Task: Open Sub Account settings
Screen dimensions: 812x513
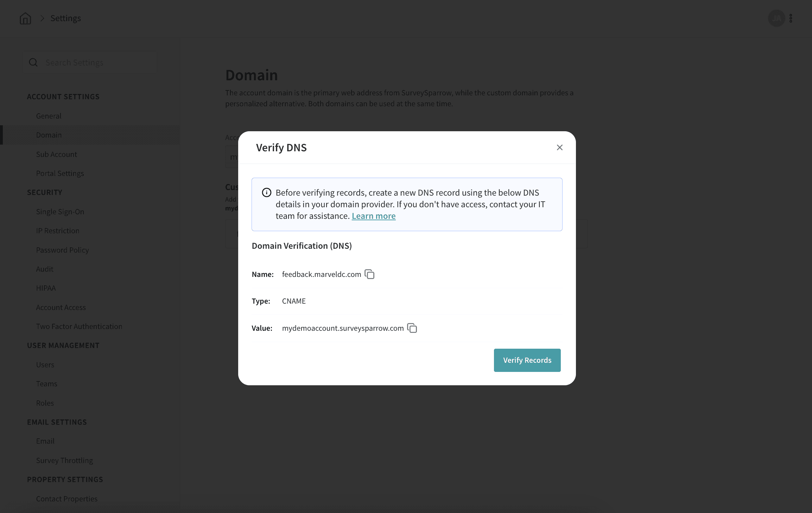Action: (56, 154)
